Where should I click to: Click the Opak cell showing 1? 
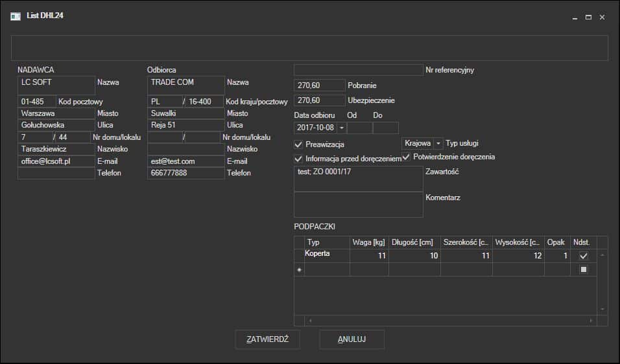click(x=557, y=255)
